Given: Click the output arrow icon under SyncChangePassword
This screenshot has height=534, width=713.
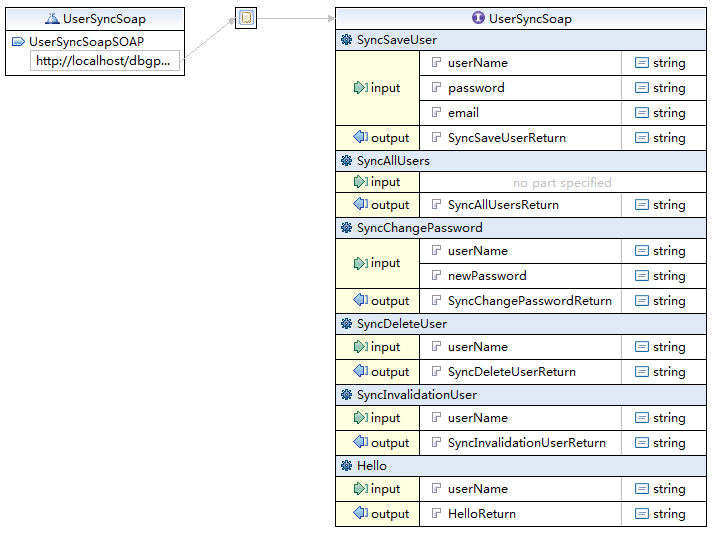Looking at the screenshot, I should (x=361, y=300).
